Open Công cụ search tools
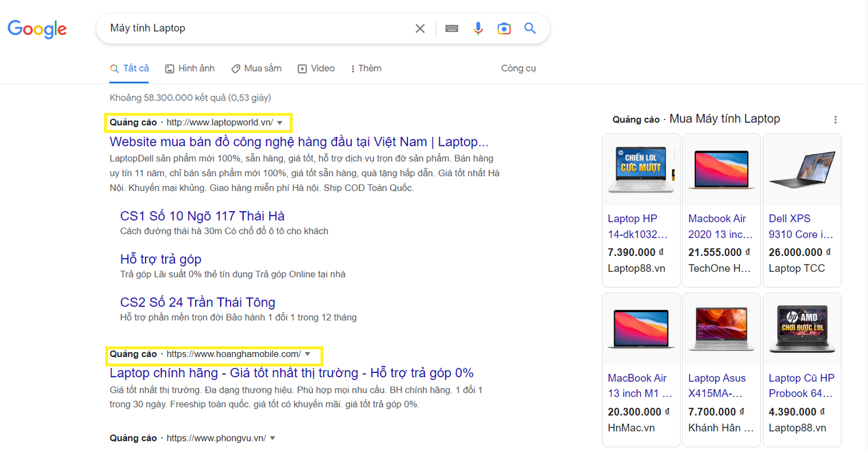868x451 pixels. point(519,69)
